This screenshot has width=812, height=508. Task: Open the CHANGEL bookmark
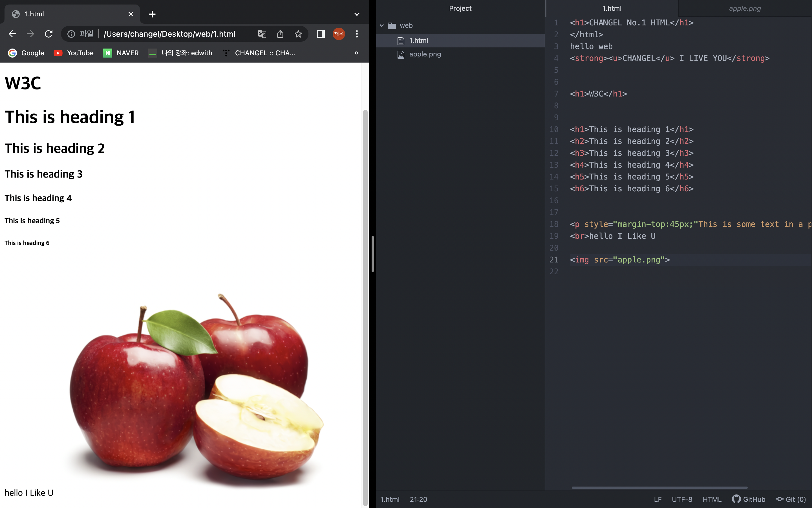coord(259,53)
